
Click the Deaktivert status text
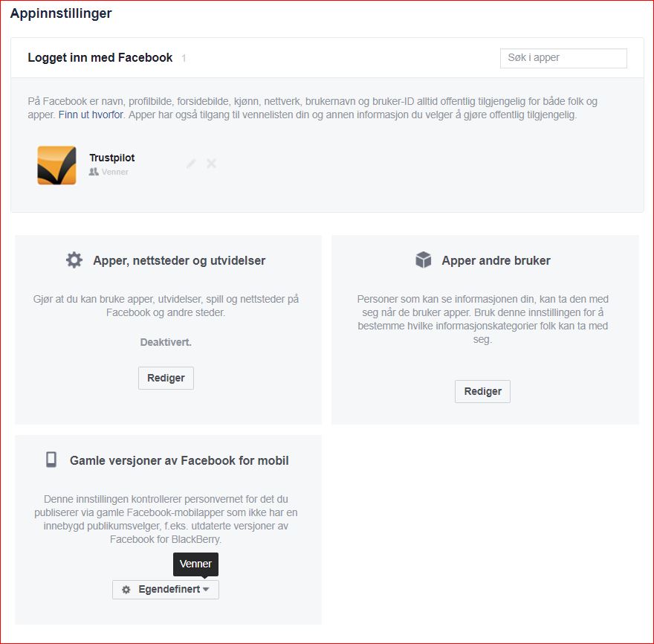pos(166,342)
